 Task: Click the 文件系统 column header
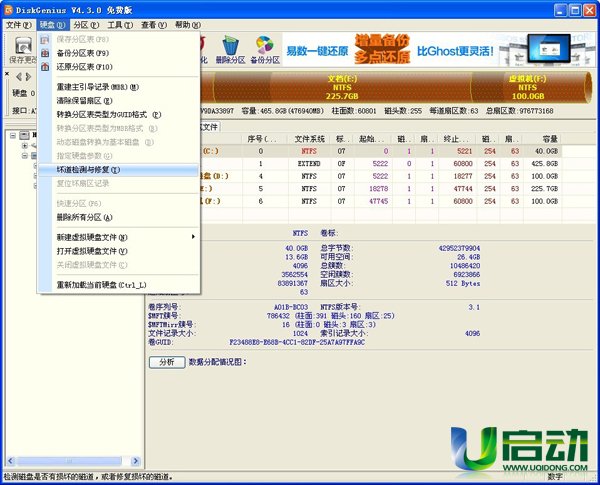tap(309, 139)
